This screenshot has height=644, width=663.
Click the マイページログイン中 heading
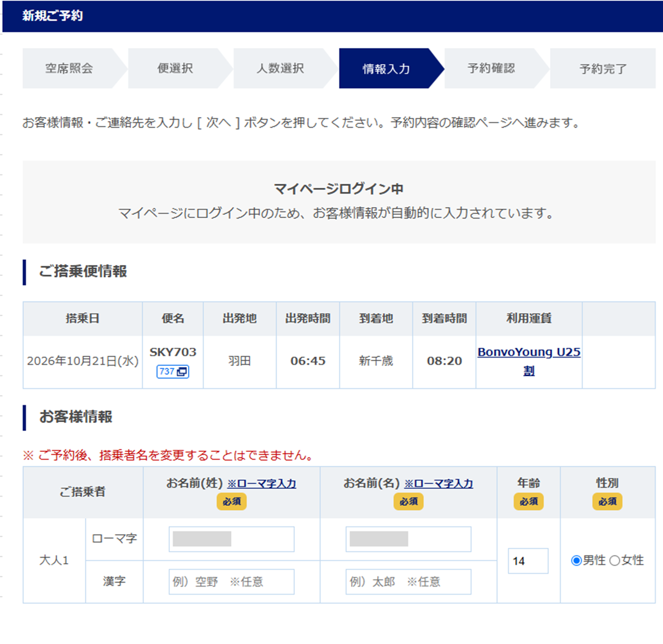point(339,188)
